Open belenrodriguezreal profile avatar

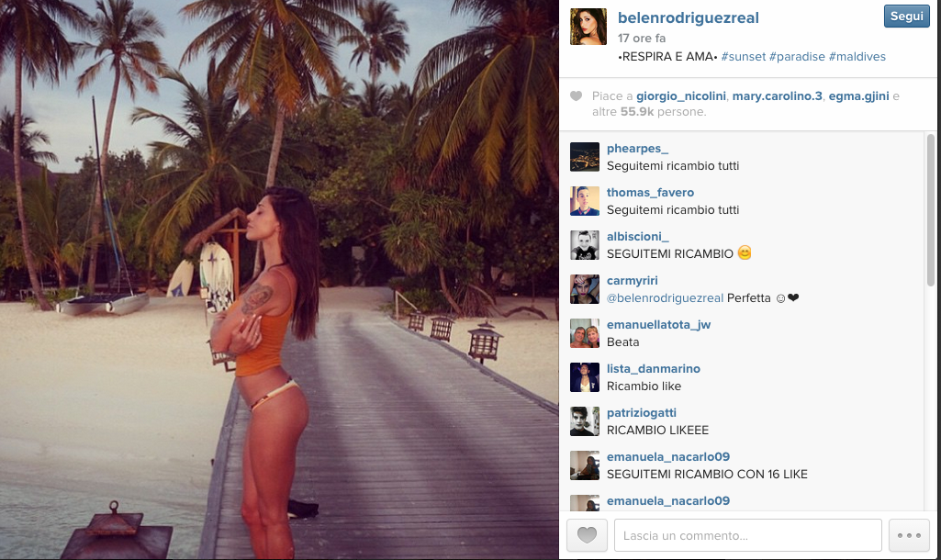coord(588,27)
